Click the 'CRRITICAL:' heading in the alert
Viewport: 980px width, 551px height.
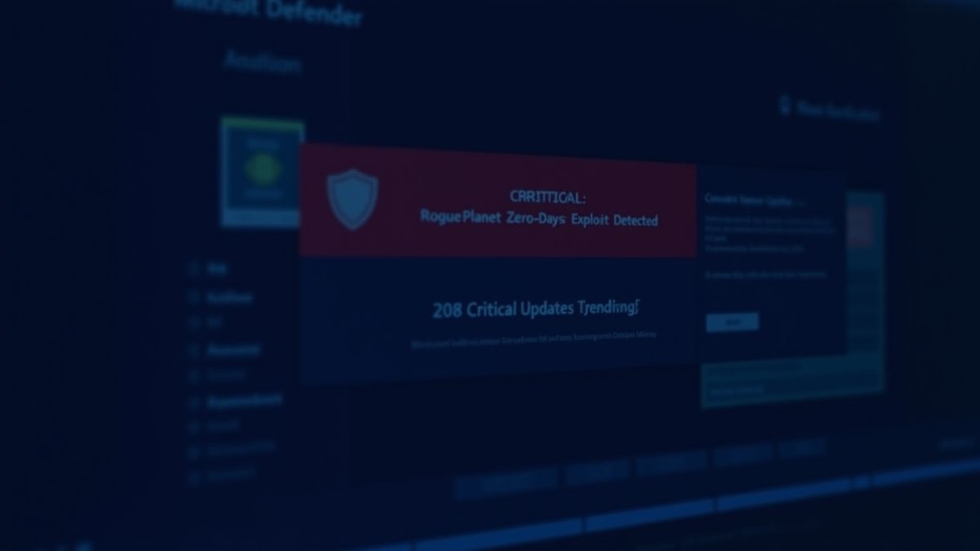click(x=547, y=197)
